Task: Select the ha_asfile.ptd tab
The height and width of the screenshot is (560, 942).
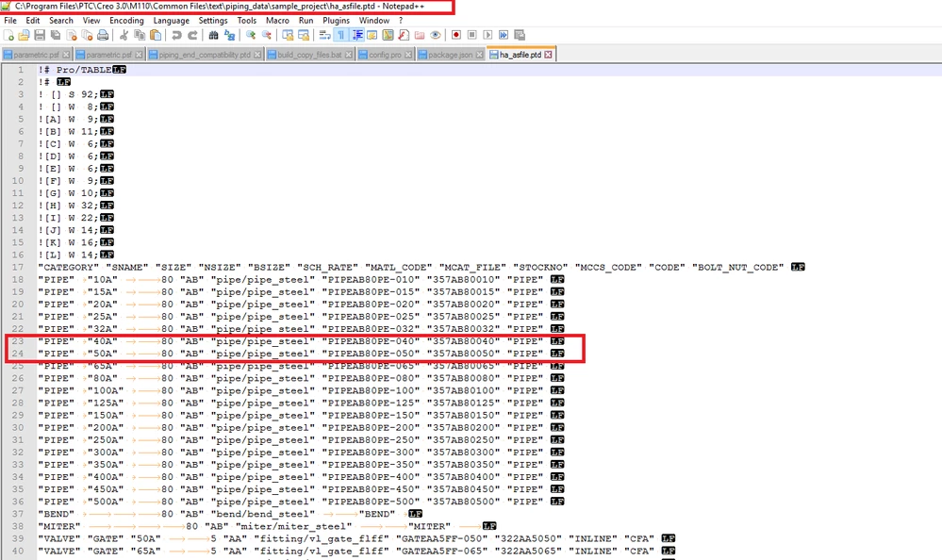Action: (521, 55)
